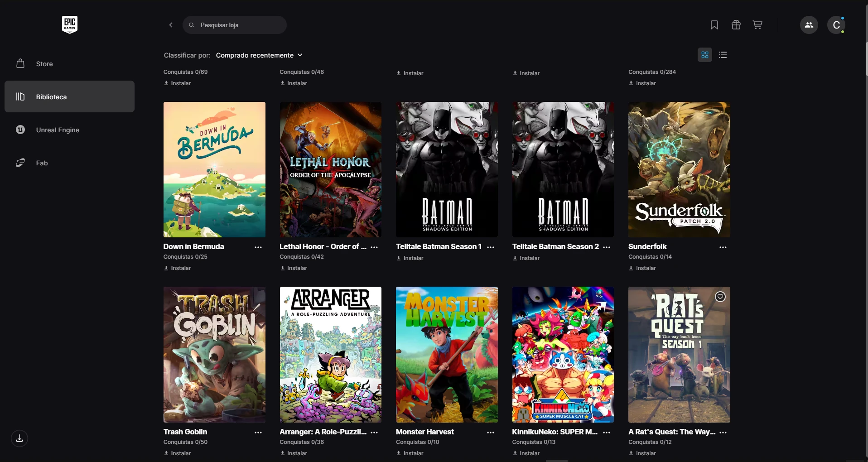Open the sort order dropdown
Image resolution: width=868 pixels, height=462 pixels.
coord(259,55)
